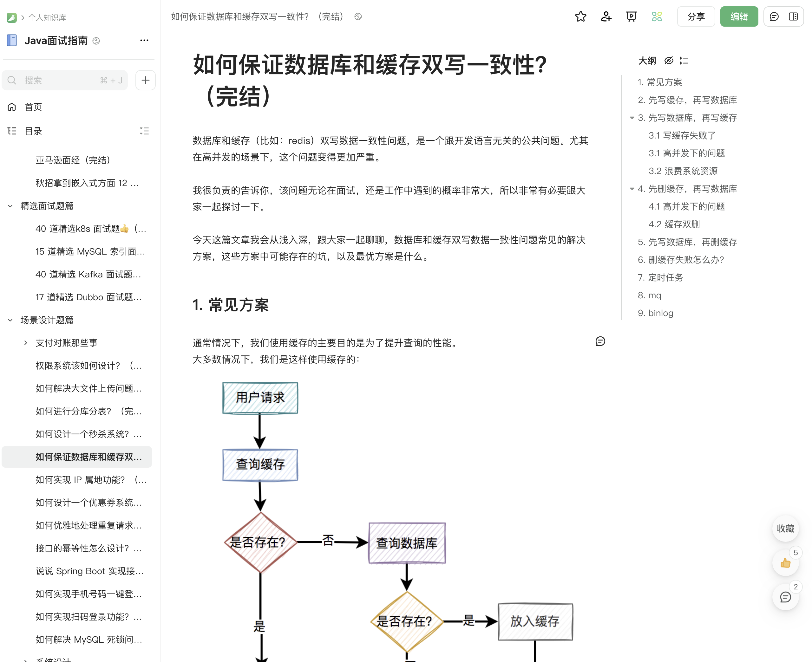Viewport: 812px width, 662px height.
Task: Collapse the 场景设计题篇 section
Action: click(10, 320)
